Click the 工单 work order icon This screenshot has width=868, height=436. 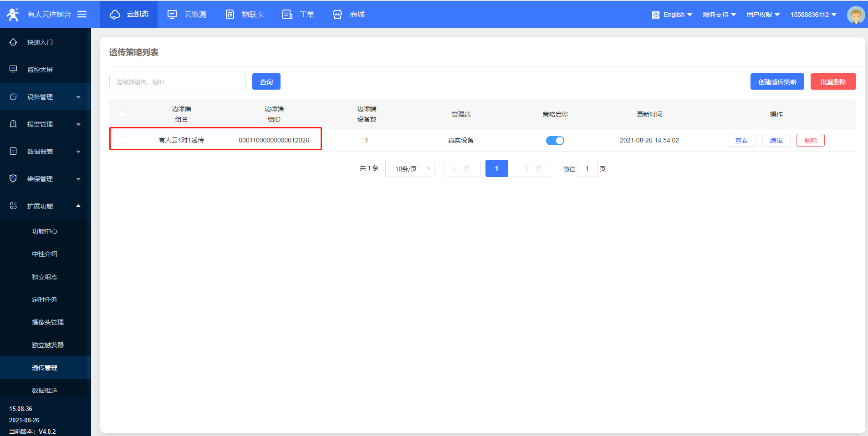pos(287,15)
